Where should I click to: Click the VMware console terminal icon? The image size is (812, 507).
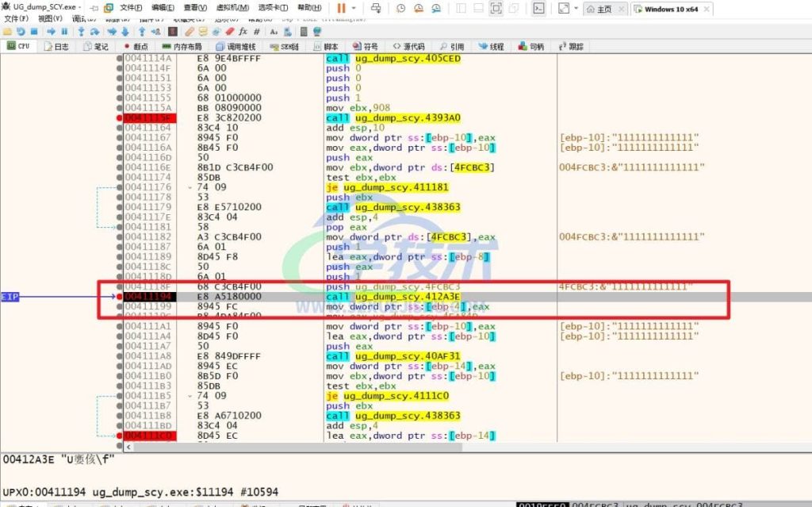(538, 8)
